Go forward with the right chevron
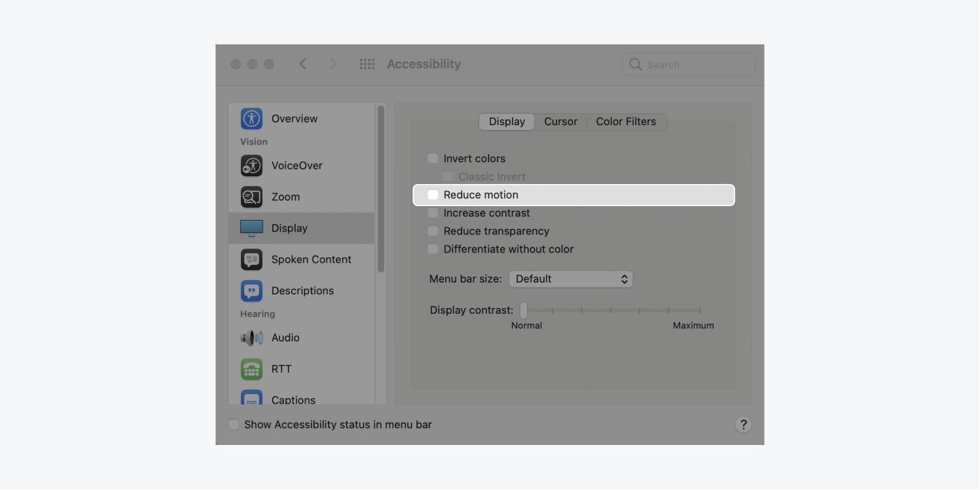 [334, 64]
